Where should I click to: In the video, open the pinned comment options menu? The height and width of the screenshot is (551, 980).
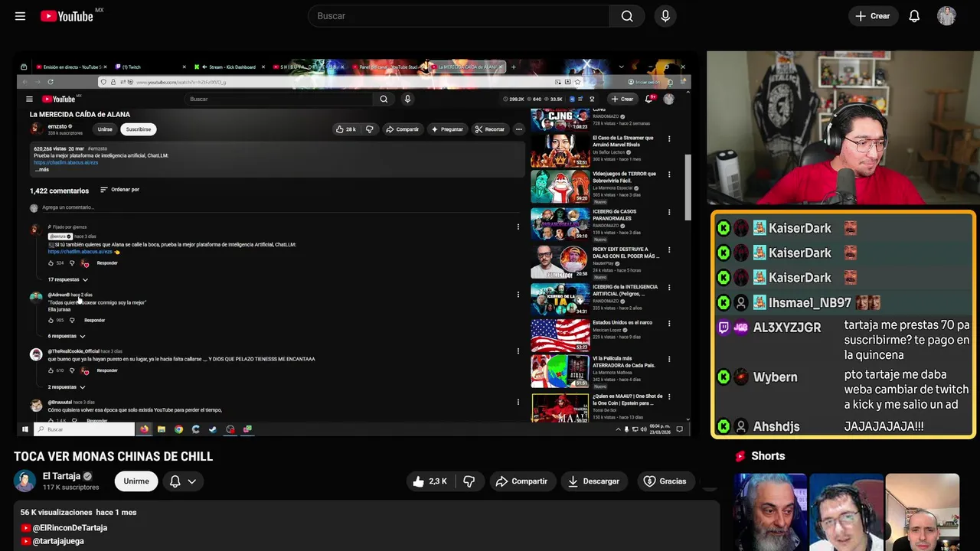point(518,227)
